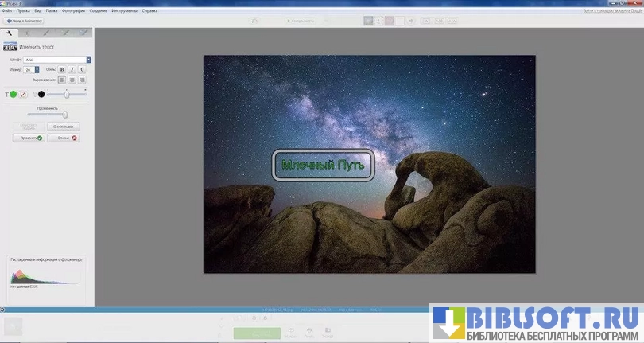Toggle italic text style
Viewport: 644px width, 343px height.
[72, 70]
